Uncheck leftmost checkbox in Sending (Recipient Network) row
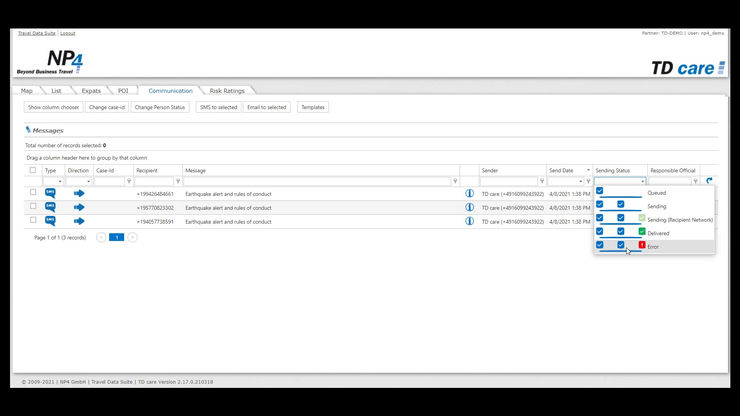Viewport: 740px width, 416px height. [x=599, y=218]
